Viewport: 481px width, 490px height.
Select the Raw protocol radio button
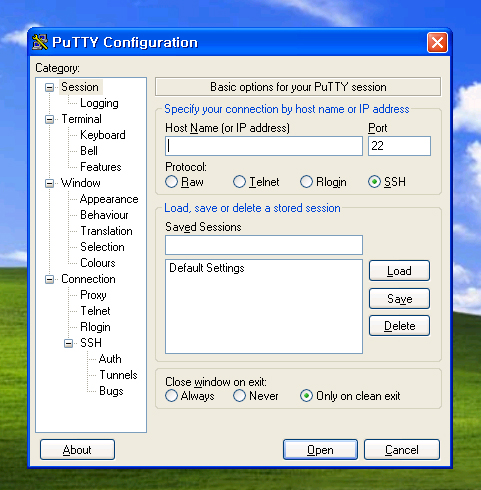pos(172,182)
